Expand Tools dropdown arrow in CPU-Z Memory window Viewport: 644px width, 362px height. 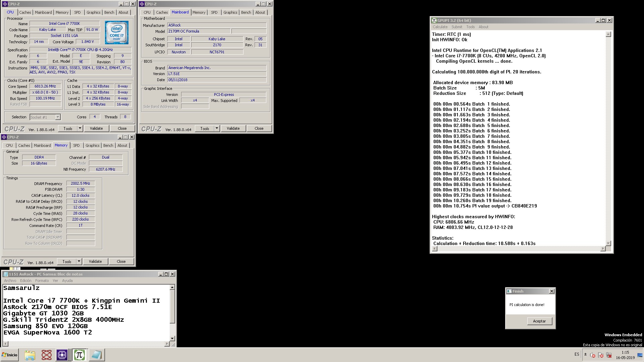[x=79, y=261]
